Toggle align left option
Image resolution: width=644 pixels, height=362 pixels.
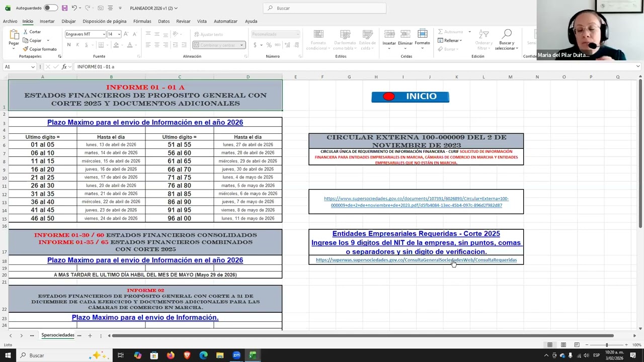click(x=148, y=45)
